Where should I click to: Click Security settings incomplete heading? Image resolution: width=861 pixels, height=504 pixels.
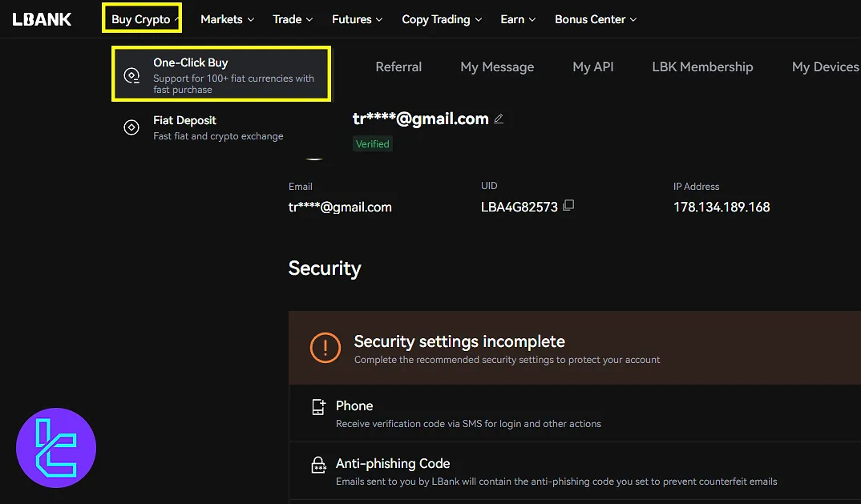pyautogui.click(x=459, y=341)
